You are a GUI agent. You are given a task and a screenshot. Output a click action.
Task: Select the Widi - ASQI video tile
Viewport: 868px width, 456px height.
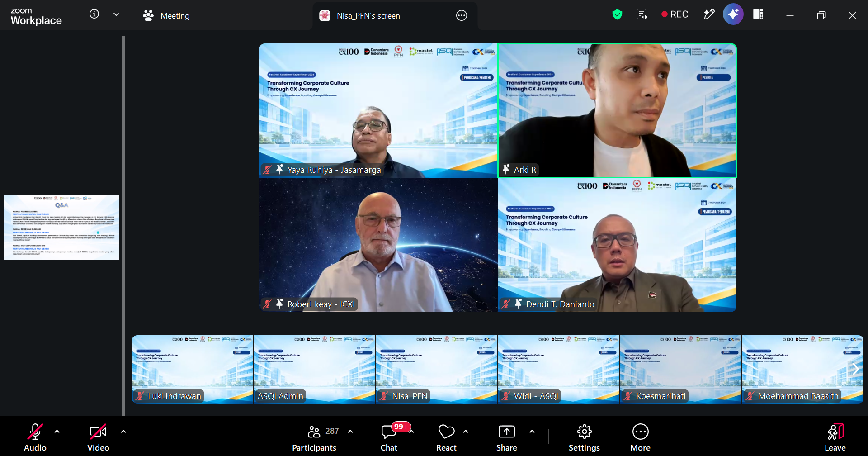point(559,369)
